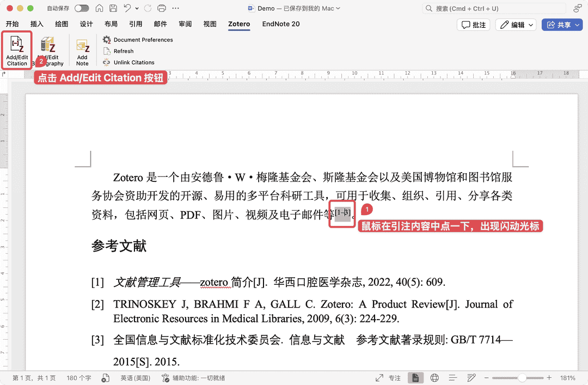Expand the Undo history dropdown arrow
This screenshot has width=588, height=385.
[136, 8]
